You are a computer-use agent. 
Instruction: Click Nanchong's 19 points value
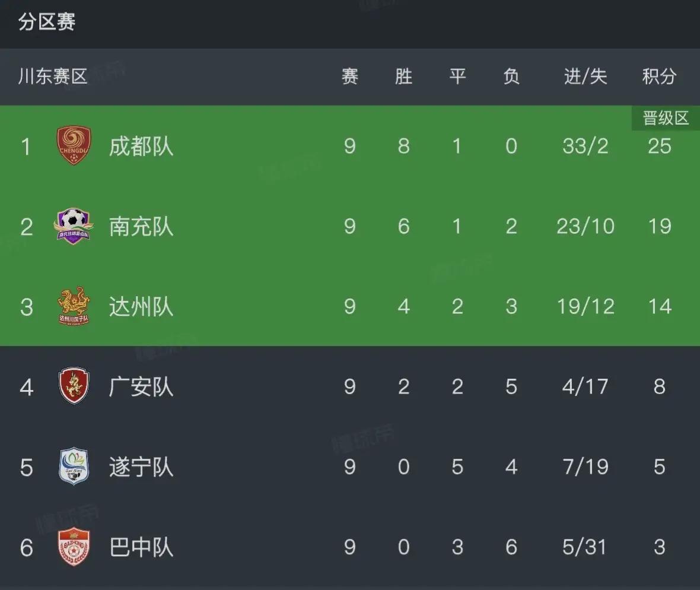tap(659, 226)
